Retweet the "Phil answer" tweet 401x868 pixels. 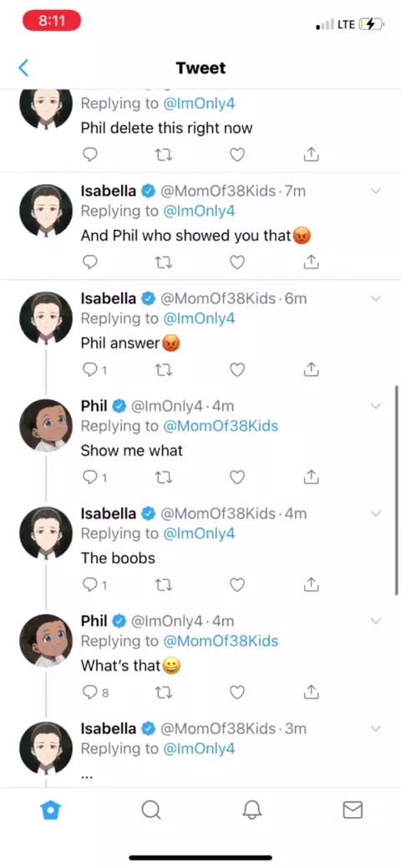(163, 370)
